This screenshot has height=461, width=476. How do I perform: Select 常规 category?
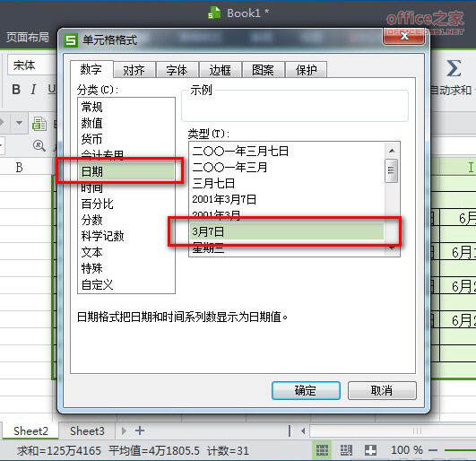(126, 107)
